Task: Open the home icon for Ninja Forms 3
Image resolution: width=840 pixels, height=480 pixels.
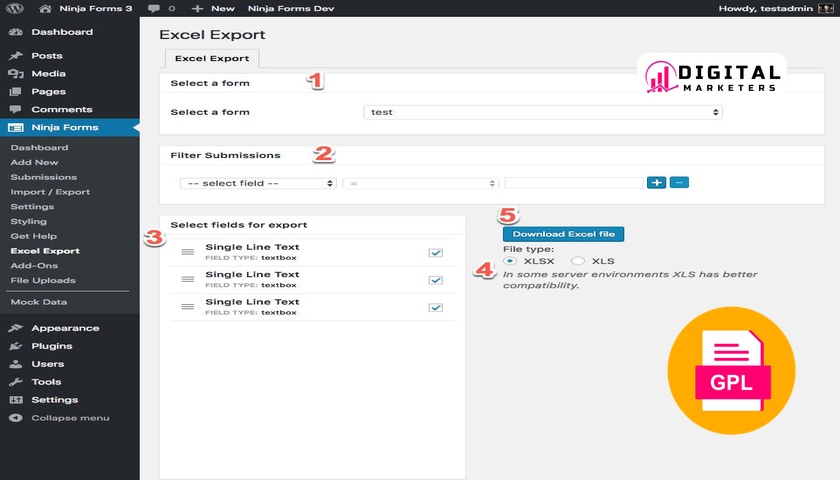Action: (x=46, y=8)
